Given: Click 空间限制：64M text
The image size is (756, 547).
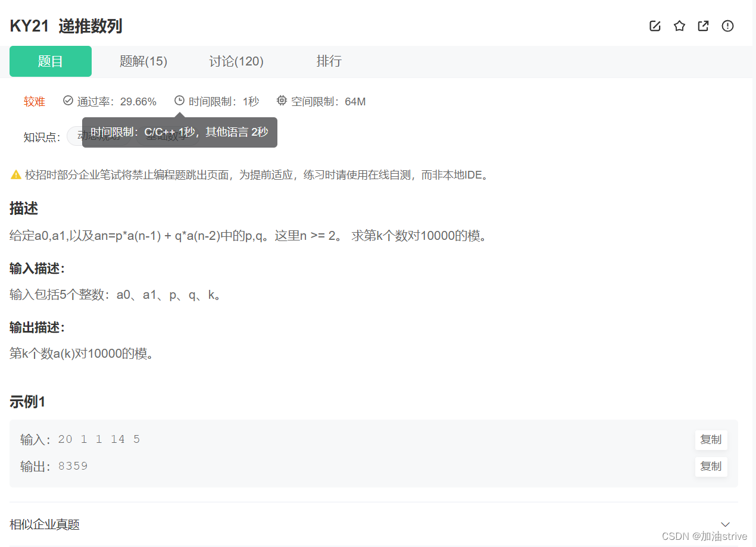Looking at the screenshot, I should pyautogui.click(x=328, y=102).
